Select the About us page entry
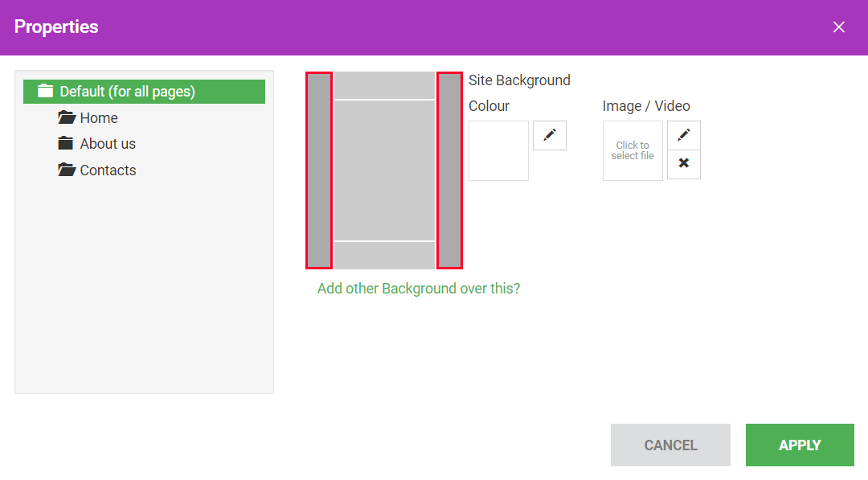 (108, 144)
